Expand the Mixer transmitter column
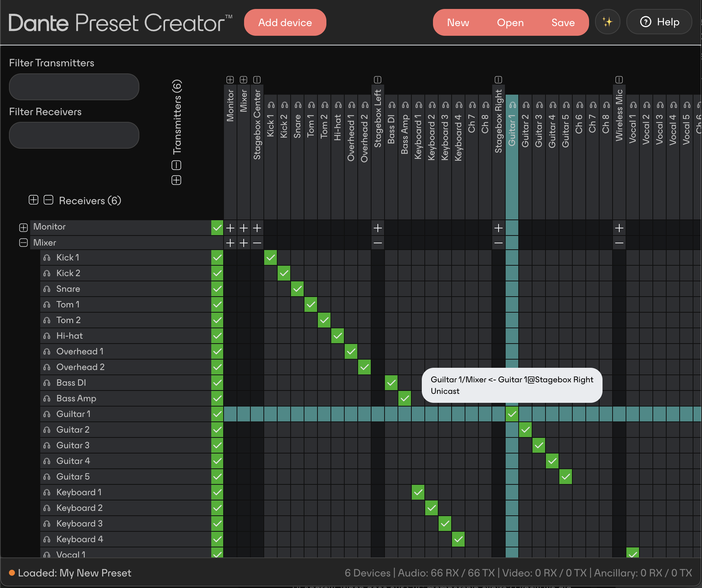Screen dimensions: 702x588 click(244, 80)
